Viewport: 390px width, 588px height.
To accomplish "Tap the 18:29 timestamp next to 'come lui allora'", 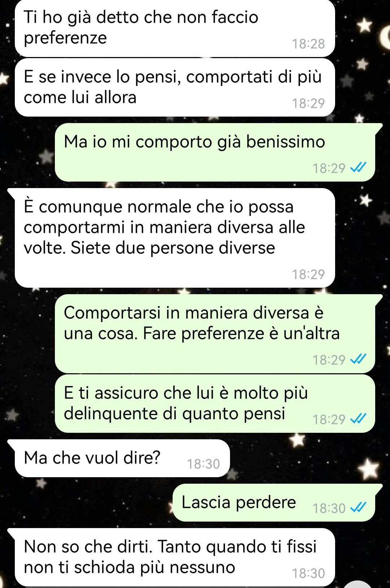I will tap(308, 103).
